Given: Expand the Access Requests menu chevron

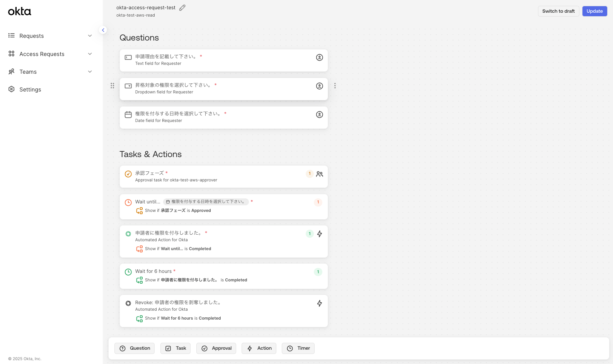Looking at the screenshot, I should click(90, 54).
